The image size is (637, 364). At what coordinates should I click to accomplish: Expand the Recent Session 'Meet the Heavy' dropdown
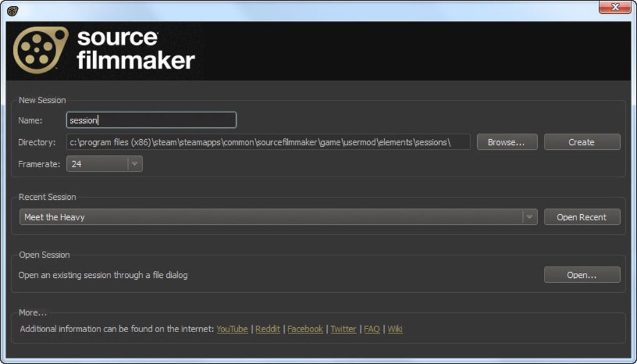point(279,217)
